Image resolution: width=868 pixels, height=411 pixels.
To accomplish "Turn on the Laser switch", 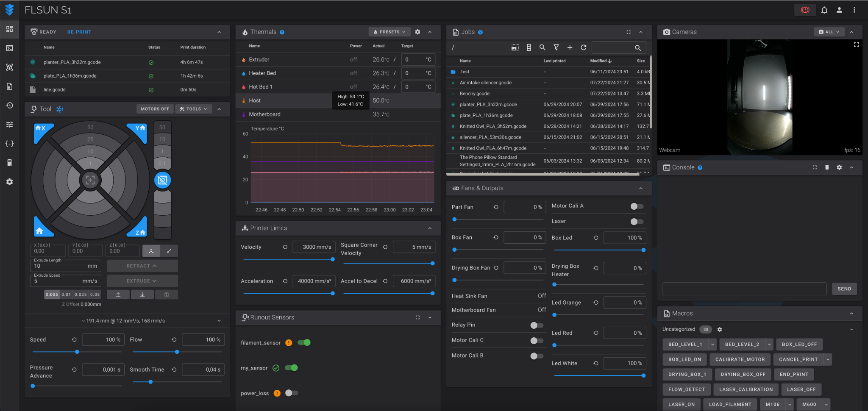I will [637, 222].
